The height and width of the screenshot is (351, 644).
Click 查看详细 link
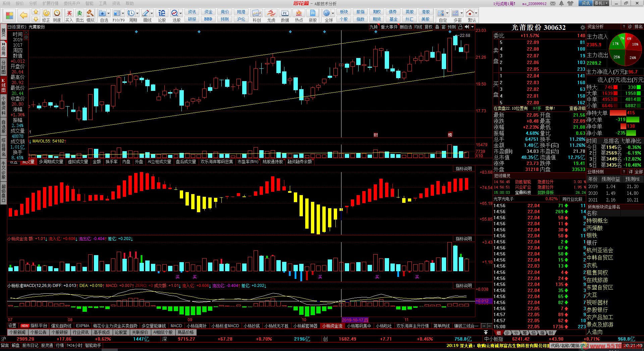[577, 108]
